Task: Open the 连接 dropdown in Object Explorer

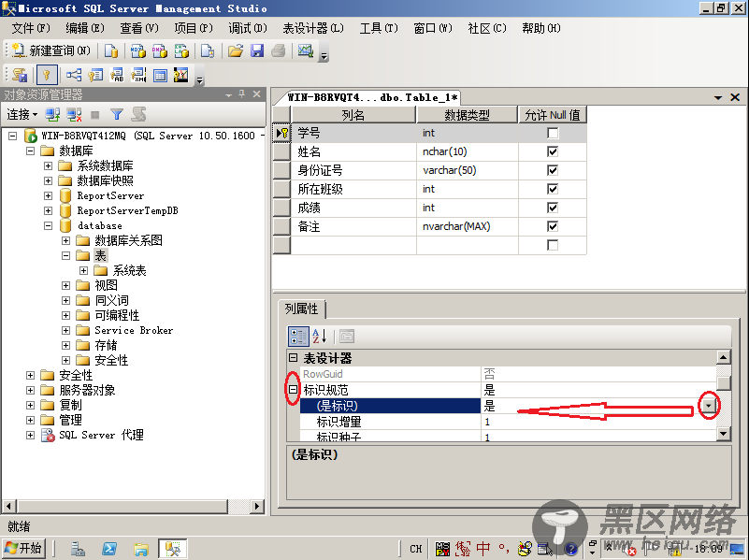Action: 22,115
